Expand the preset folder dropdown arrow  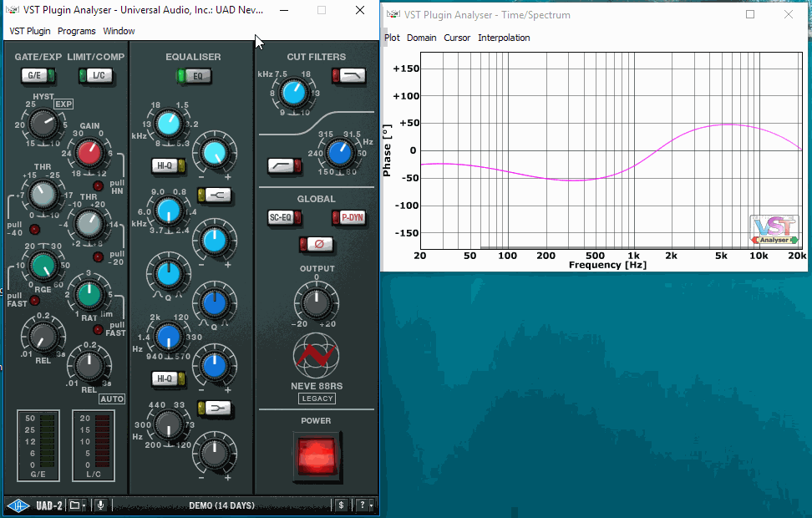pyautogui.click(x=84, y=505)
